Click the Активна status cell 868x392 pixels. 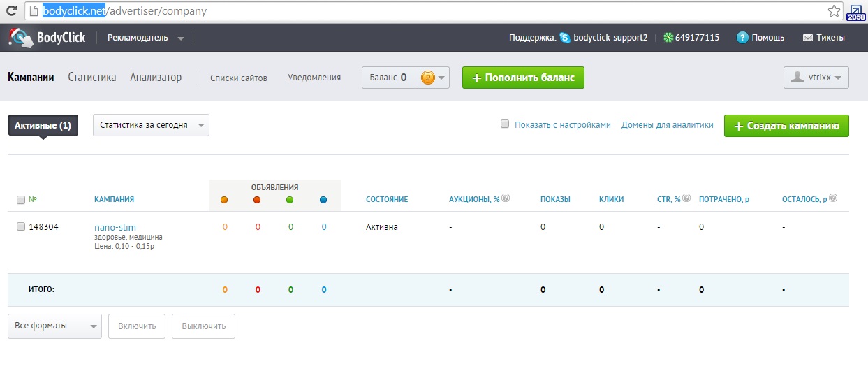click(382, 227)
